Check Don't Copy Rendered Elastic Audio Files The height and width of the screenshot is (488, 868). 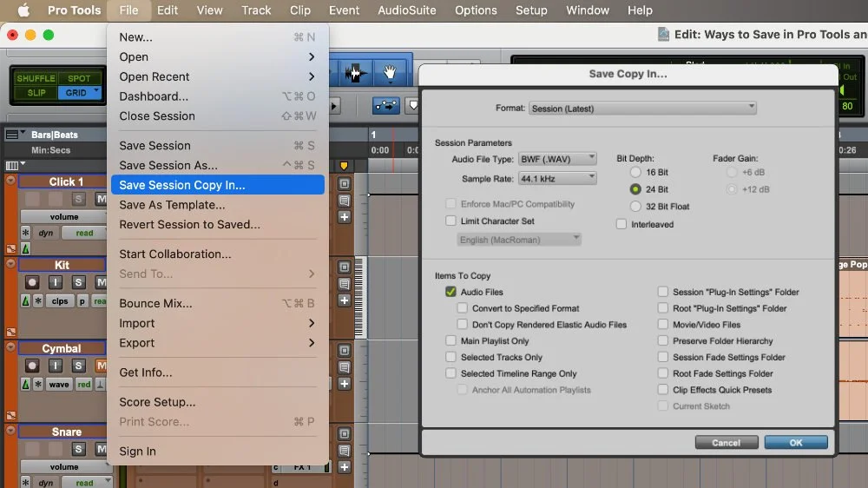point(463,325)
